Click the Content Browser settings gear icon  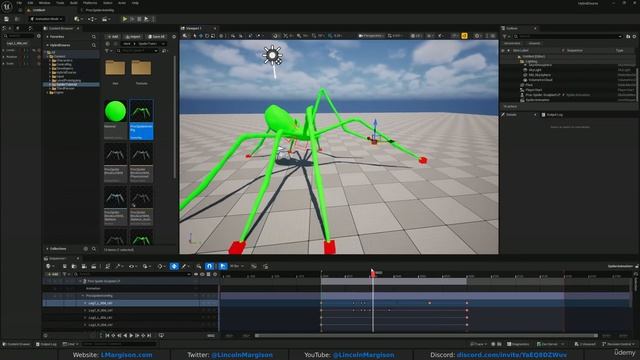(x=174, y=36)
